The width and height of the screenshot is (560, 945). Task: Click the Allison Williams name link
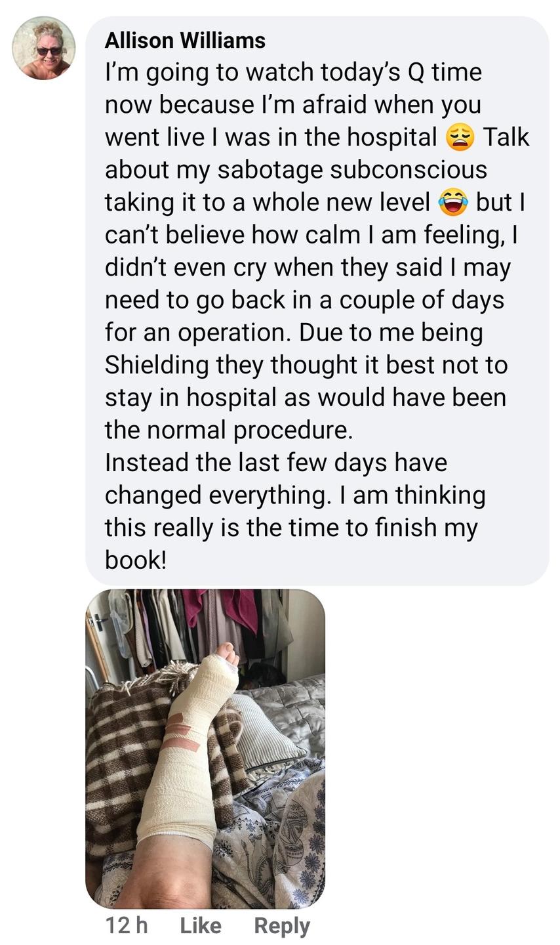185,40
